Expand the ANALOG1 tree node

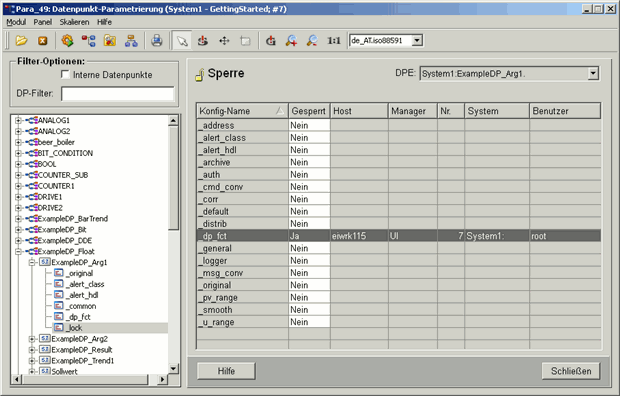pyautogui.click(x=18, y=120)
